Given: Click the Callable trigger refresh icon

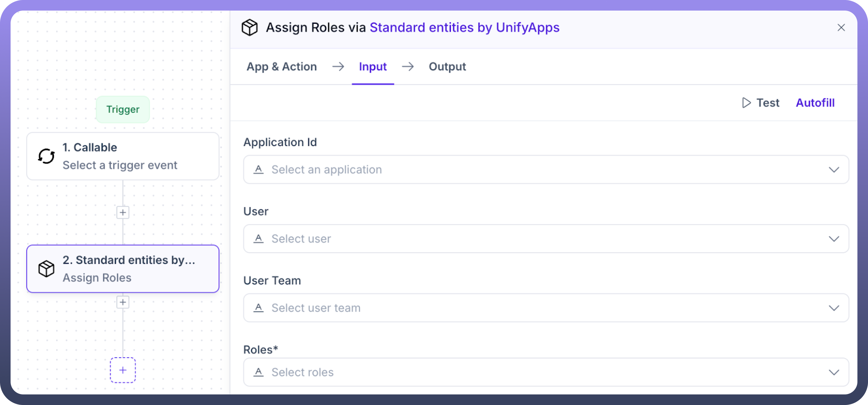Looking at the screenshot, I should click(x=46, y=156).
